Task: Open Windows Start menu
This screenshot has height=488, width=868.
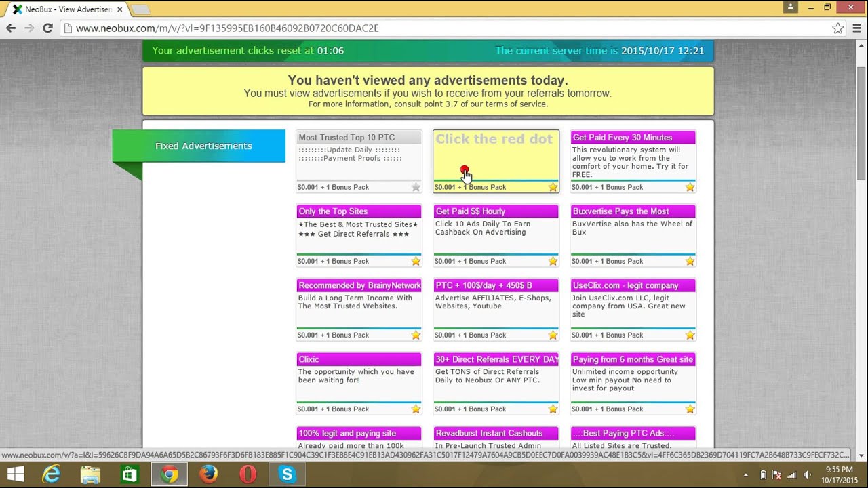Action: pyautogui.click(x=16, y=474)
